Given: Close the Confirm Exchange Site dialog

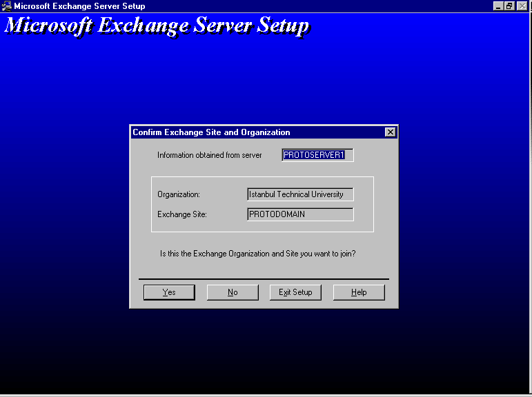Looking at the screenshot, I should (x=390, y=132).
